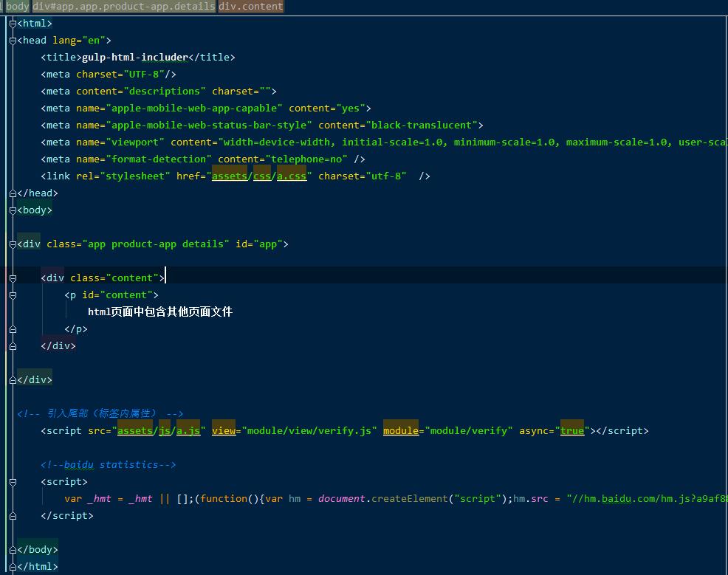Open the a.js file link
The height and width of the screenshot is (575, 728).
(188, 430)
